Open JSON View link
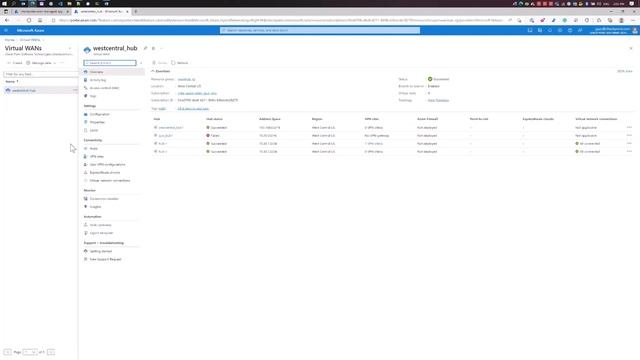The image size is (640, 360). (624, 71)
